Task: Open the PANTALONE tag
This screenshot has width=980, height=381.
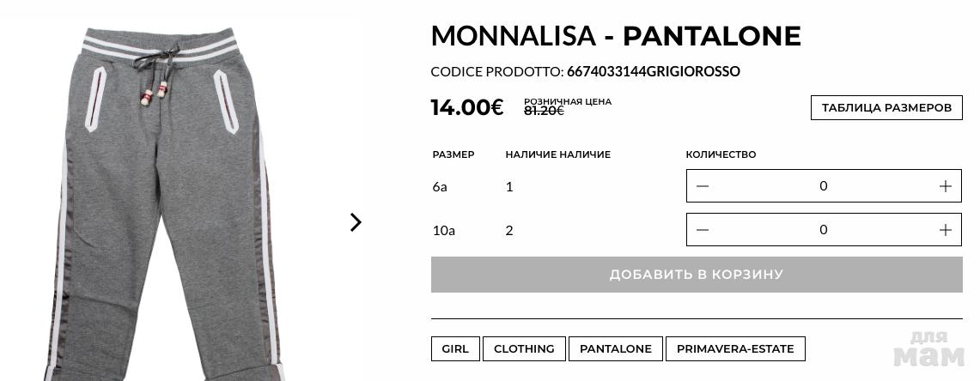Action: coord(616,349)
